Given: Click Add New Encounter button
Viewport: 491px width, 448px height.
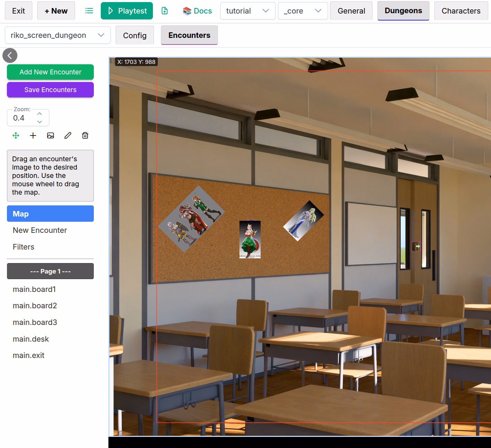Looking at the screenshot, I should pos(50,72).
